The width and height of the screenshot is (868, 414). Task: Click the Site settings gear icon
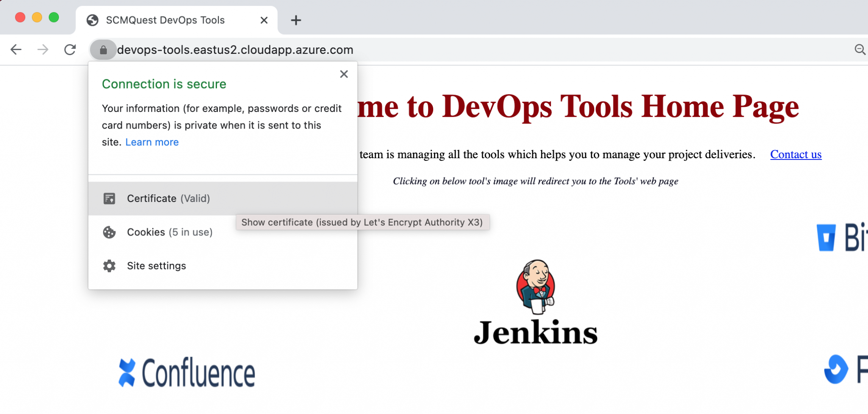pyautogui.click(x=110, y=266)
